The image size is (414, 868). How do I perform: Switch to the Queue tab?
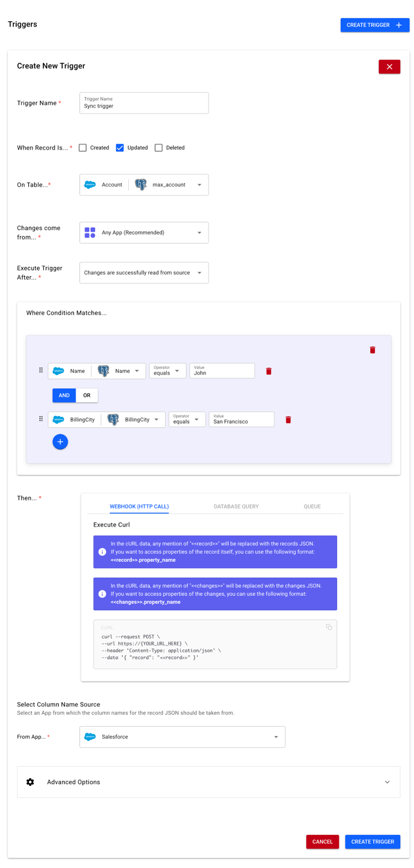click(x=311, y=506)
